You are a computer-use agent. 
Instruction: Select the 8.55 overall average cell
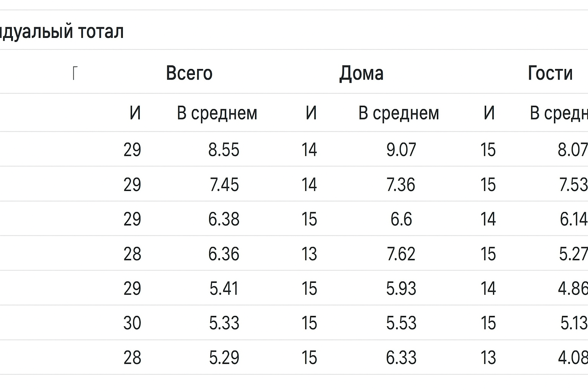(x=224, y=150)
